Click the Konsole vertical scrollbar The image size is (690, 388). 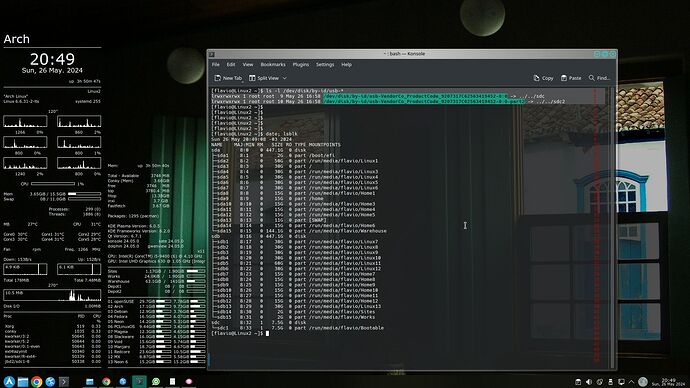coord(612,227)
